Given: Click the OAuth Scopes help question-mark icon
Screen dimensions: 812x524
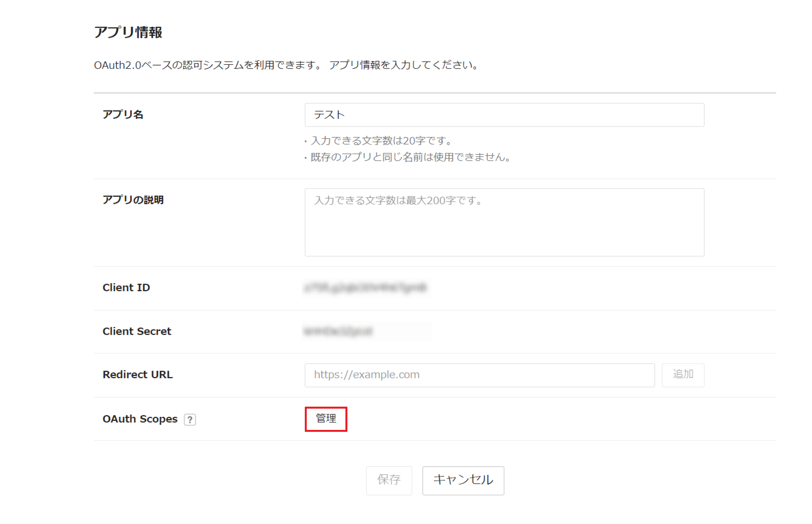Looking at the screenshot, I should pyautogui.click(x=190, y=420).
